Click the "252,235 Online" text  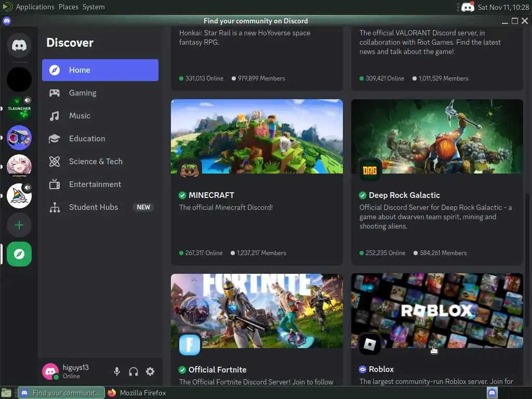click(x=385, y=253)
